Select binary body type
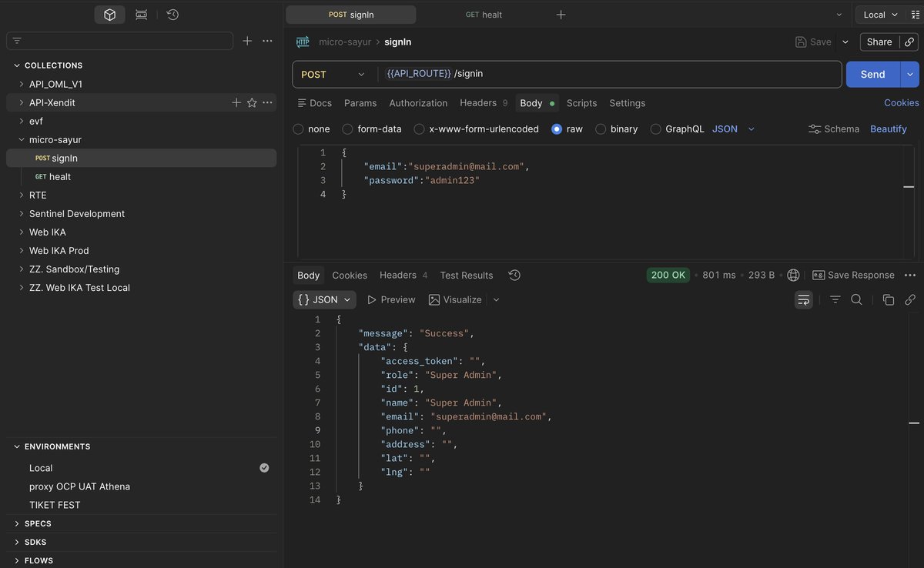The image size is (924, 568). pyautogui.click(x=601, y=129)
